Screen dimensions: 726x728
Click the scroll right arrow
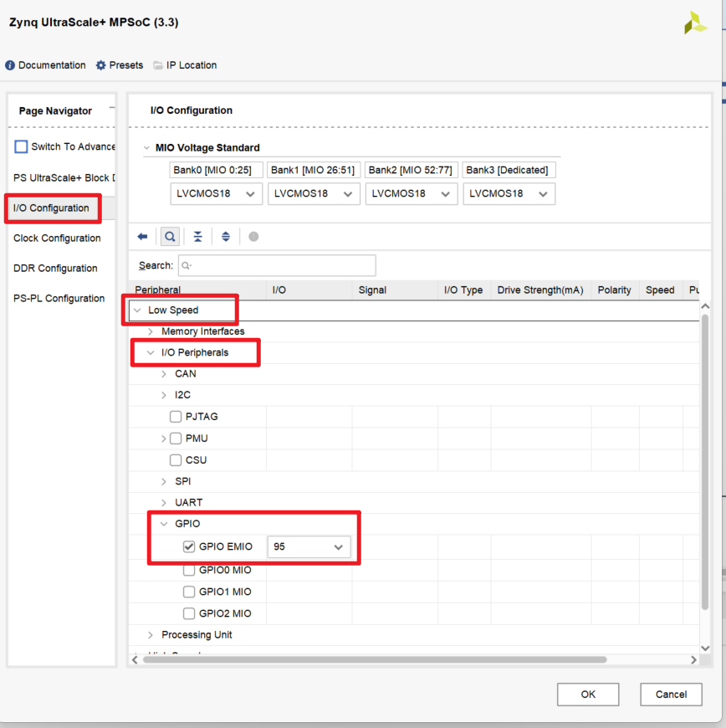694,659
